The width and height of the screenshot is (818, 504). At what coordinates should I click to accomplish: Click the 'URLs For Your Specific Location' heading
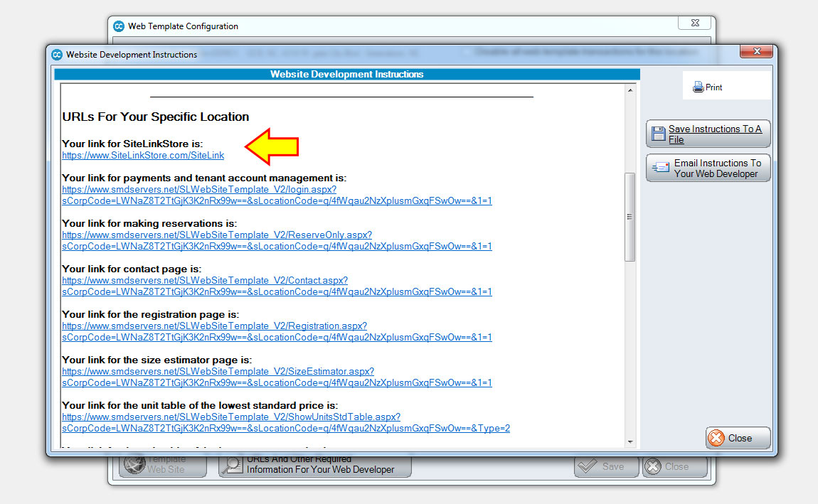tap(156, 117)
